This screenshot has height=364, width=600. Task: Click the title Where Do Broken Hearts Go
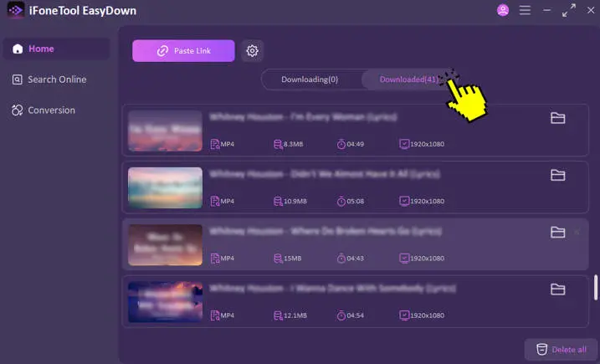326,231
